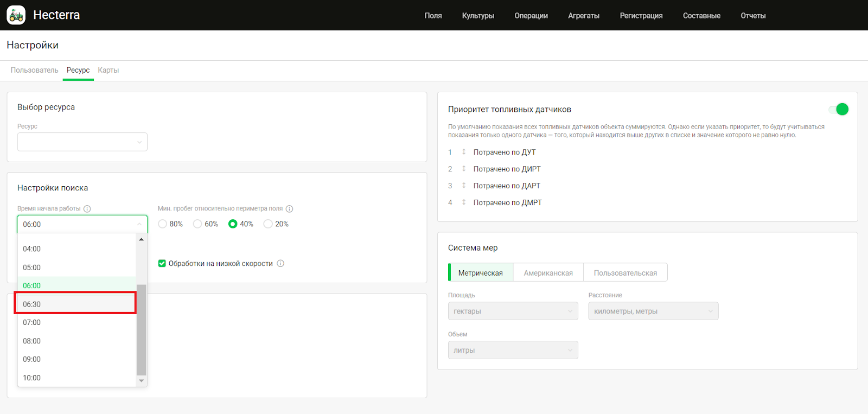Click the Hecterra tractor logo icon

click(16, 15)
